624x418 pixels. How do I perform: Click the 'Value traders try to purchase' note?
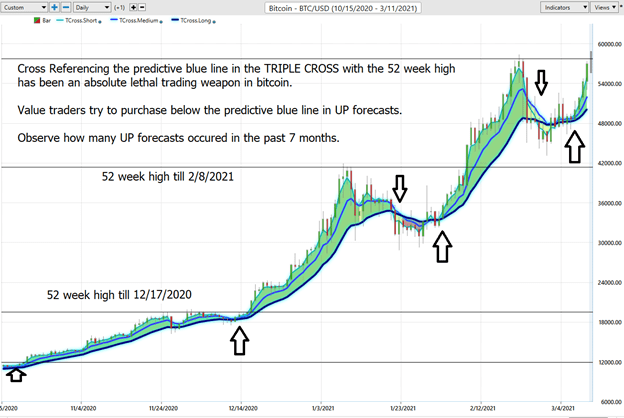tap(210, 110)
